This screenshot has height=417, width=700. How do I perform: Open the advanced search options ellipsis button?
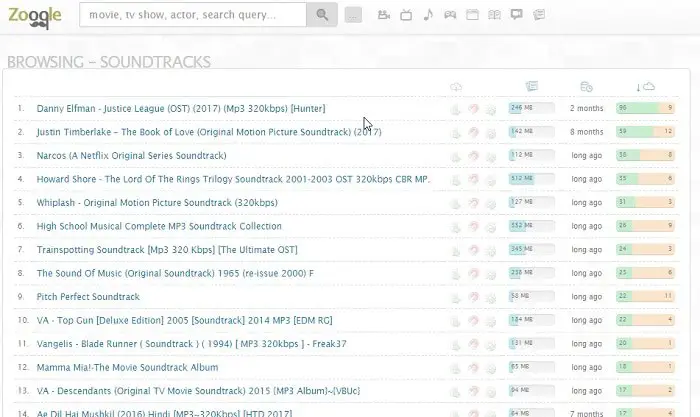(x=353, y=15)
